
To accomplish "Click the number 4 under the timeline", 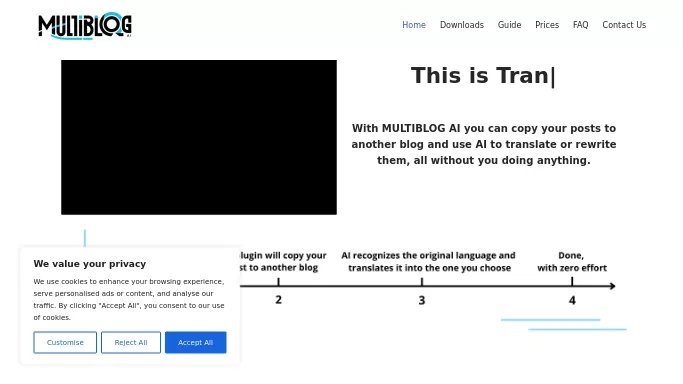I will coord(572,300).
